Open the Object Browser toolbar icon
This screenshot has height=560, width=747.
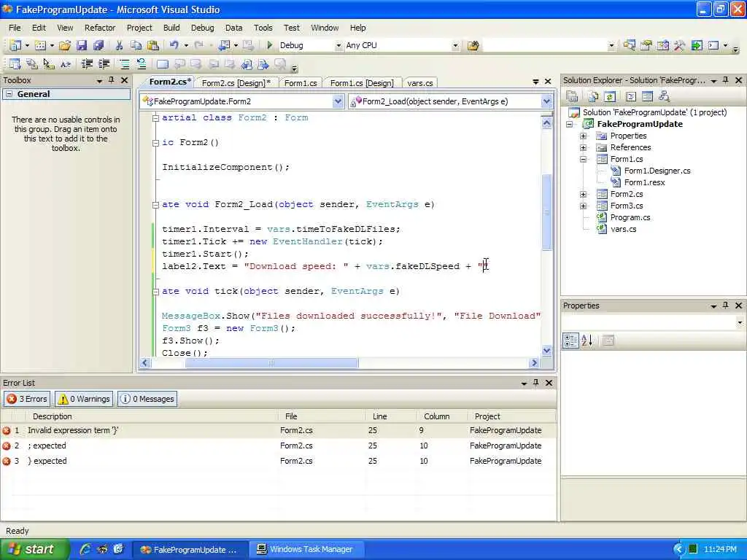click(x=662, y=45)
